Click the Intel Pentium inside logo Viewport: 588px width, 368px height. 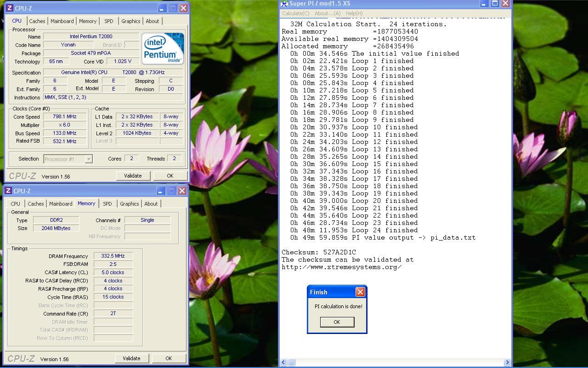(x=163, y=48)
